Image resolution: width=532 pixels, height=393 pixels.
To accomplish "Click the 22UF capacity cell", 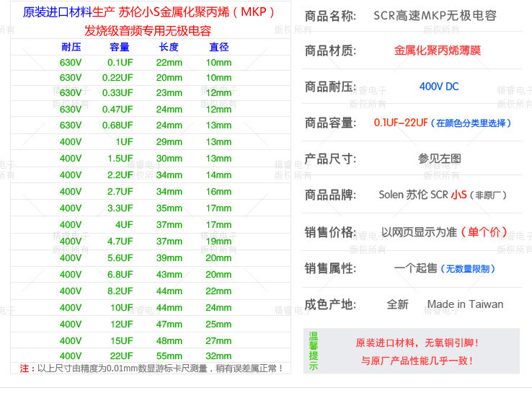I will (121, 356).
